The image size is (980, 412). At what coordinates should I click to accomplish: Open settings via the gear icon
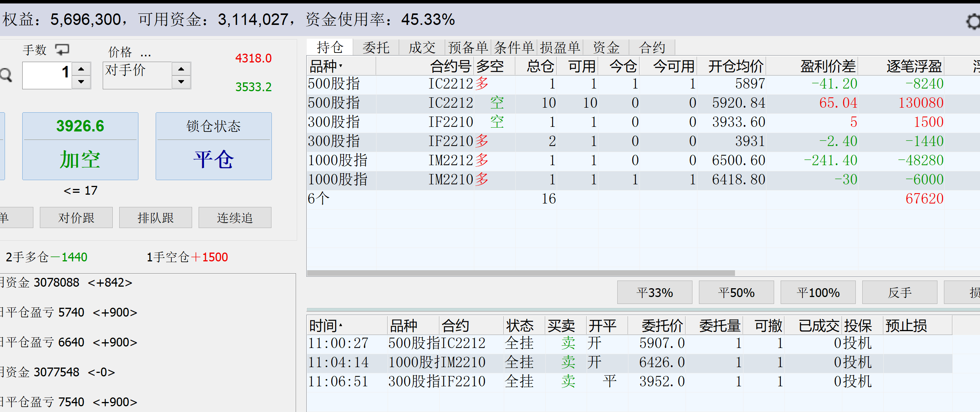[x=973, y=21]
